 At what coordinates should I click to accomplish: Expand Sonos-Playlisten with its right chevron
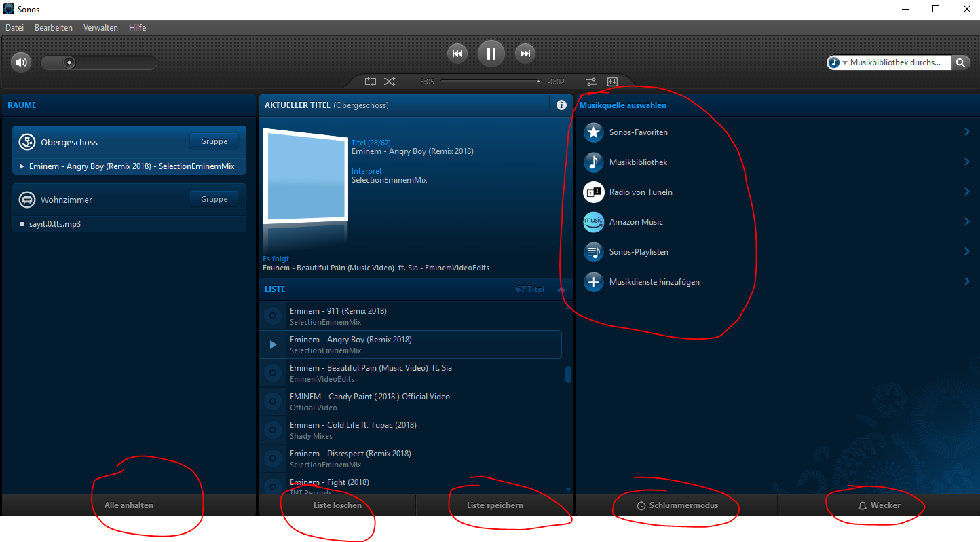(x=967, y=252)
